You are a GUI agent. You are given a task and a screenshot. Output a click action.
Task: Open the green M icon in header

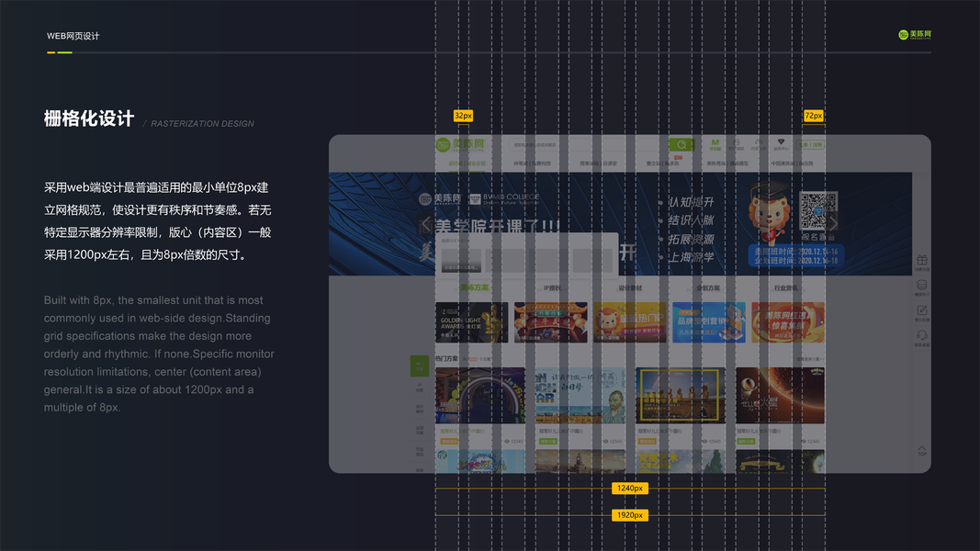(x=715, y=145)
